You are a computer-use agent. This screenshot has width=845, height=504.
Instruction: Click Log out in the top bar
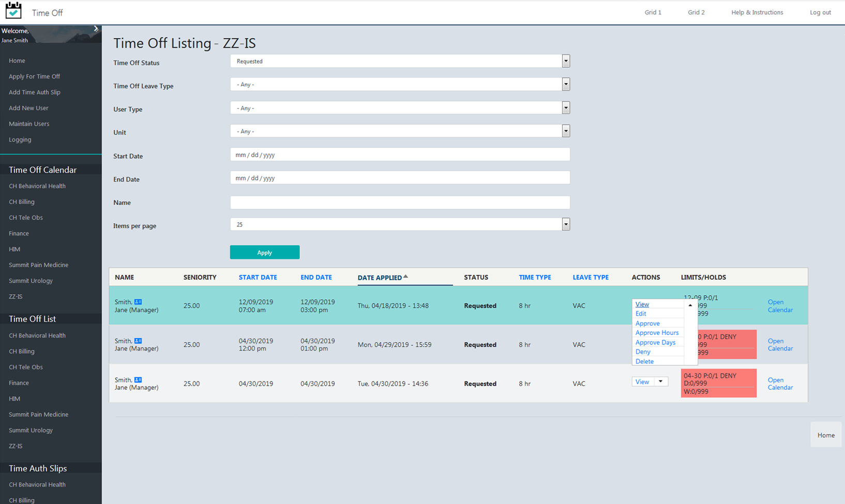tap(820, 12)
